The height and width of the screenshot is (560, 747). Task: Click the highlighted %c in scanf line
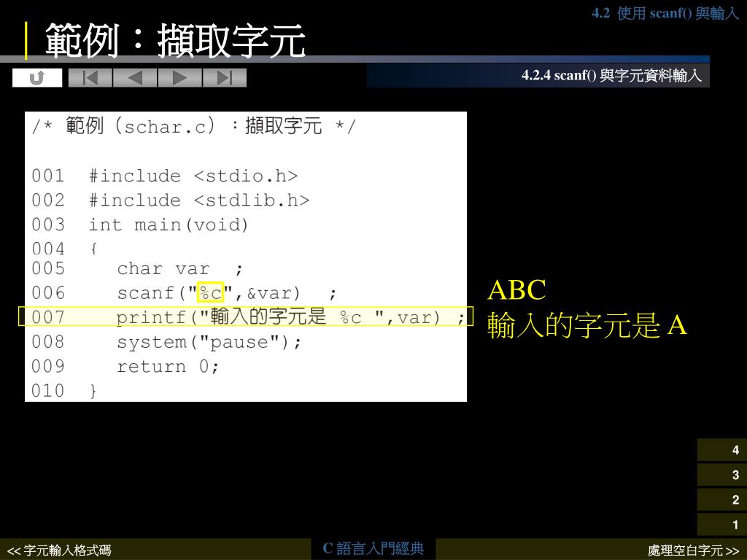pos(210,292)
